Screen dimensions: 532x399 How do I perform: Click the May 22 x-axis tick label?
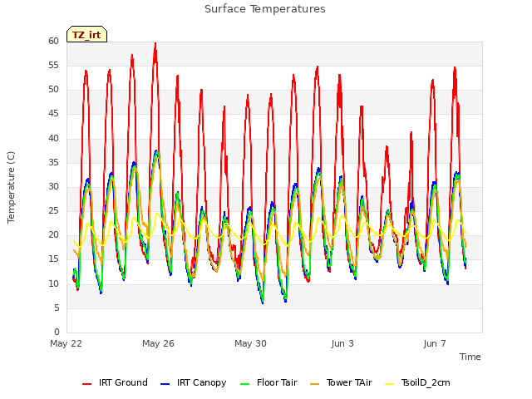66,343
